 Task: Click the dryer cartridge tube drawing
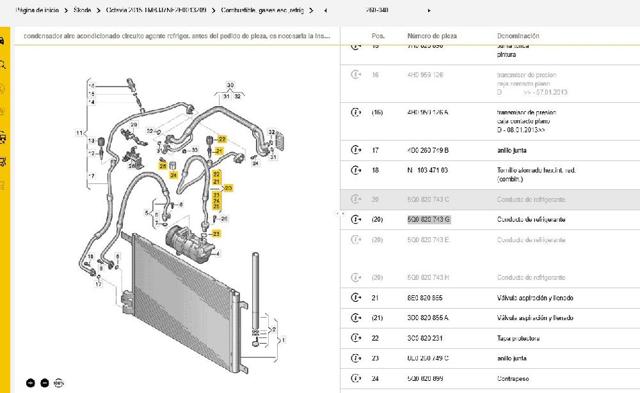(x=256, y=292)
